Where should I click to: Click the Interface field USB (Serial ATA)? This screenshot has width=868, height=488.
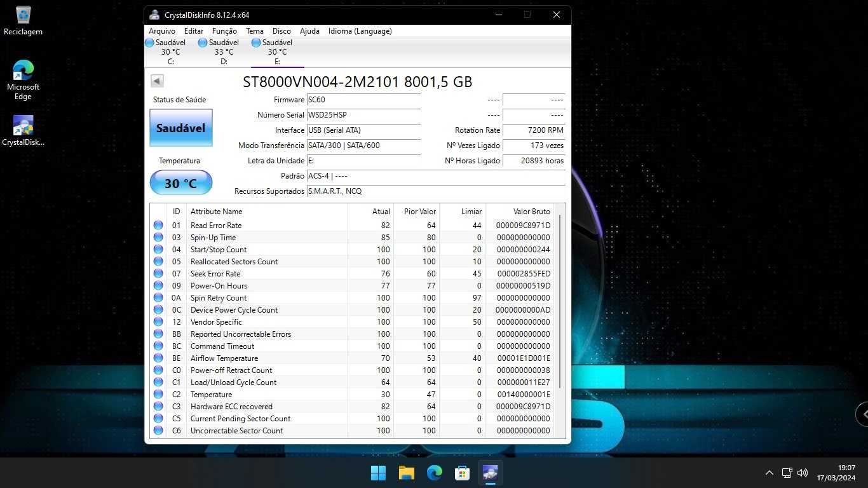(x=363, y=130)
